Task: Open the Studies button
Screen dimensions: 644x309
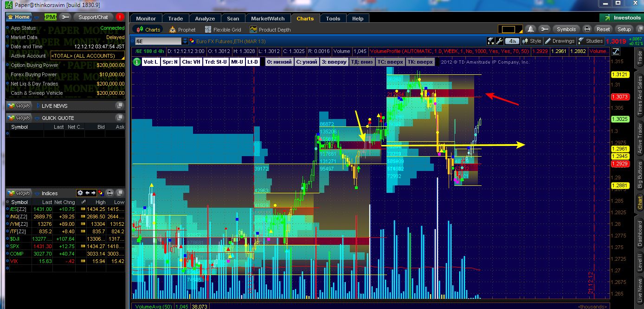Action: (x=590, y=41)
